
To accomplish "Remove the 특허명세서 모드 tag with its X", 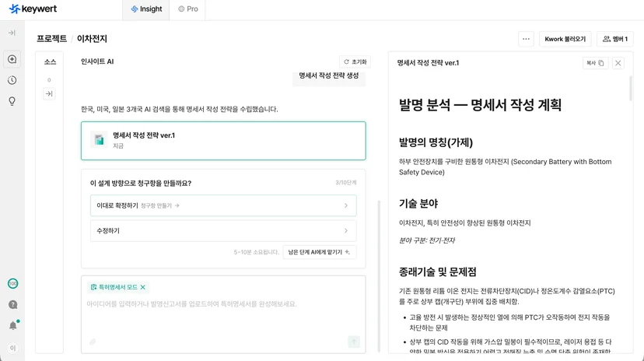I will 143,287.
